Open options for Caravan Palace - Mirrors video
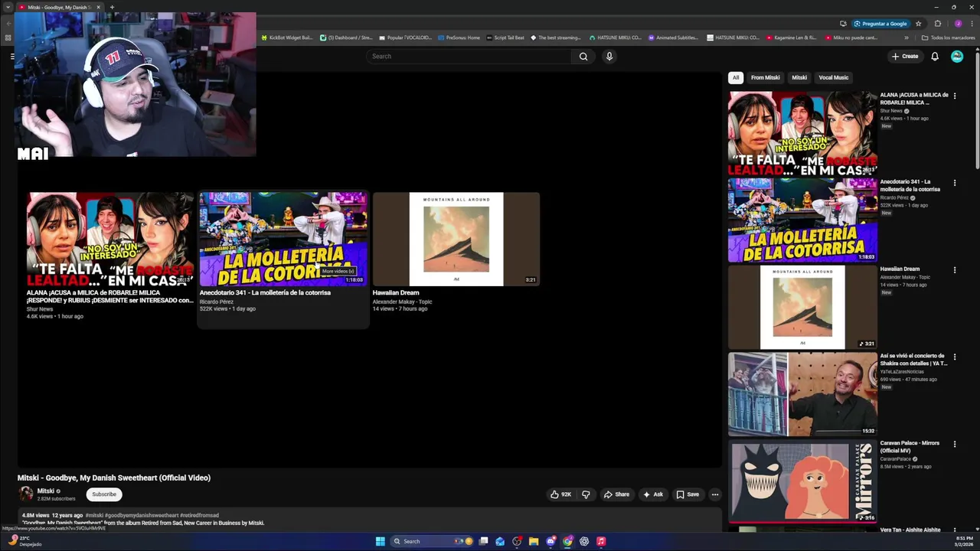Viewport: 980px width, 551px height. tap(955, 444)
